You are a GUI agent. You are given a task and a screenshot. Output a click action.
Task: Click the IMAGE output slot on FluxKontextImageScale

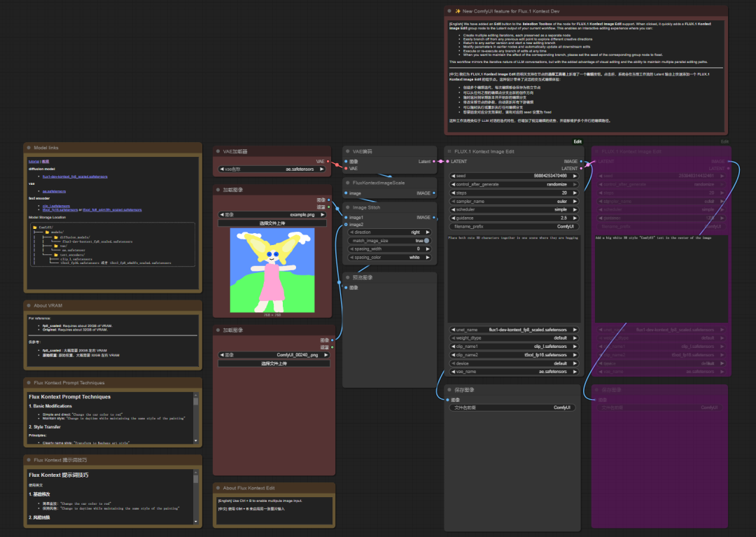pos(434,193)
